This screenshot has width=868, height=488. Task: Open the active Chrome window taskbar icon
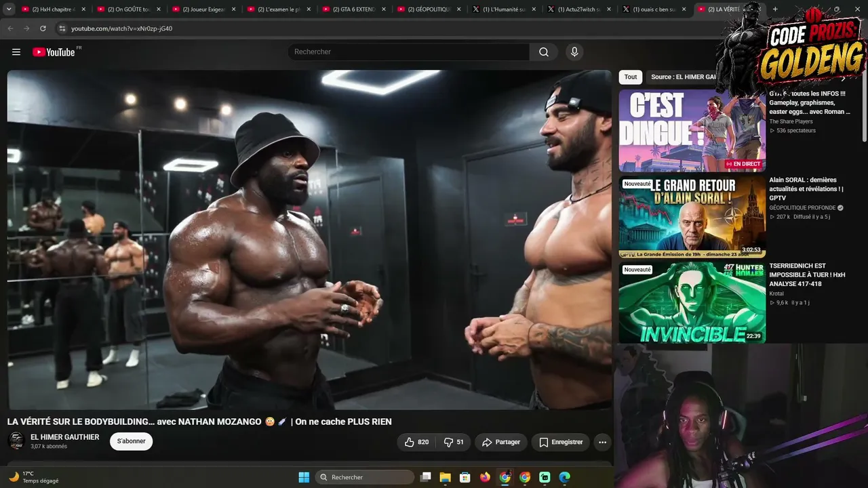click(505, 477)
